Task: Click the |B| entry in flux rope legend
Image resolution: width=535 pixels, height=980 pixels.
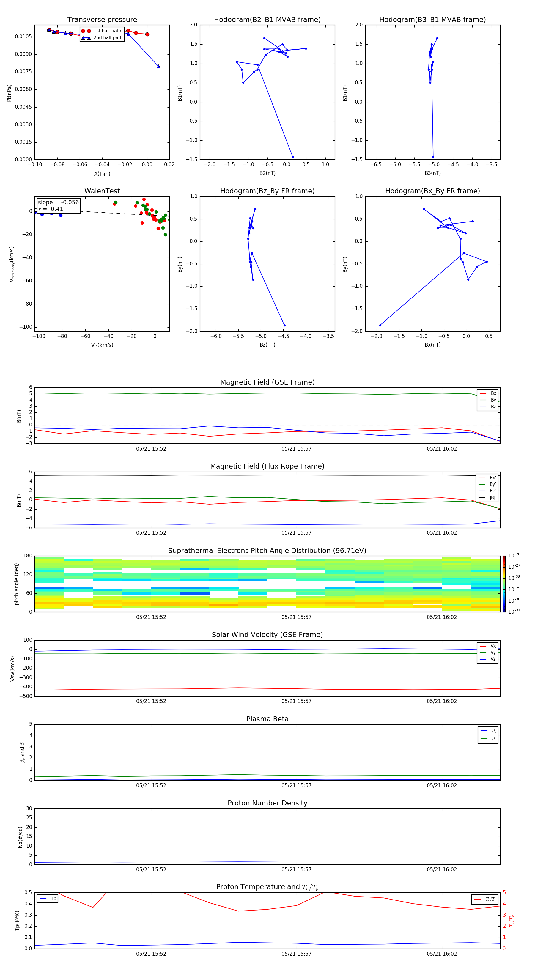Action: pyautogui.click(x=487, y=498)
